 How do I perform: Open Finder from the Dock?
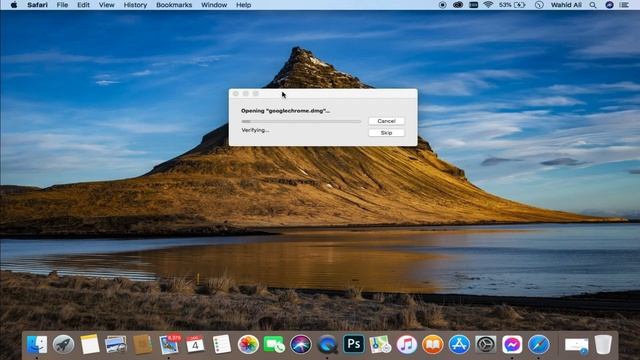(x=37, y=344)
